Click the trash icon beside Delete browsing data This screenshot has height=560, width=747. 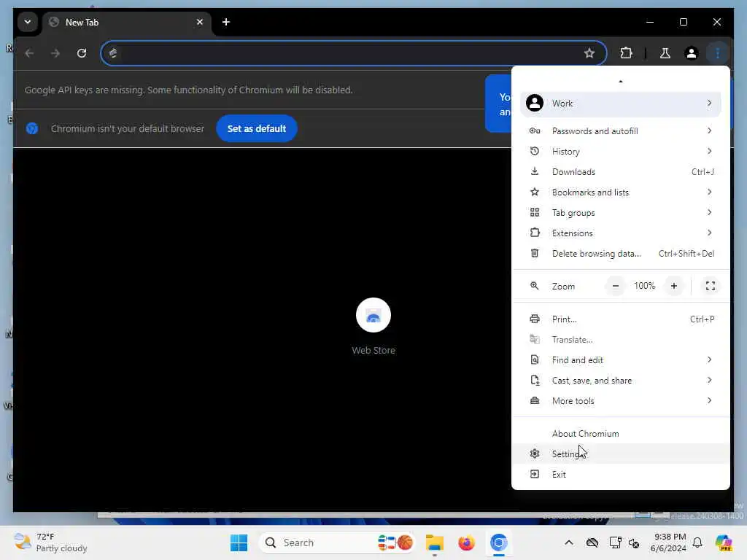[535, 253]
